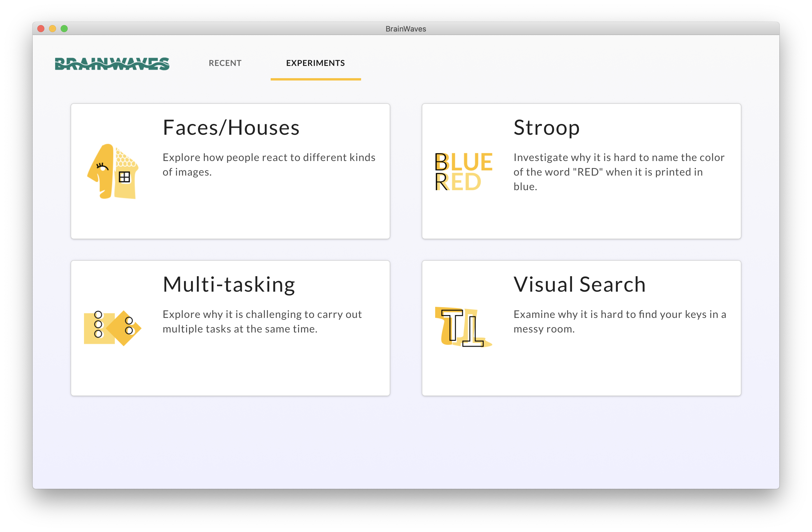Click the BrainWaves window title bar

pos(405,29)
